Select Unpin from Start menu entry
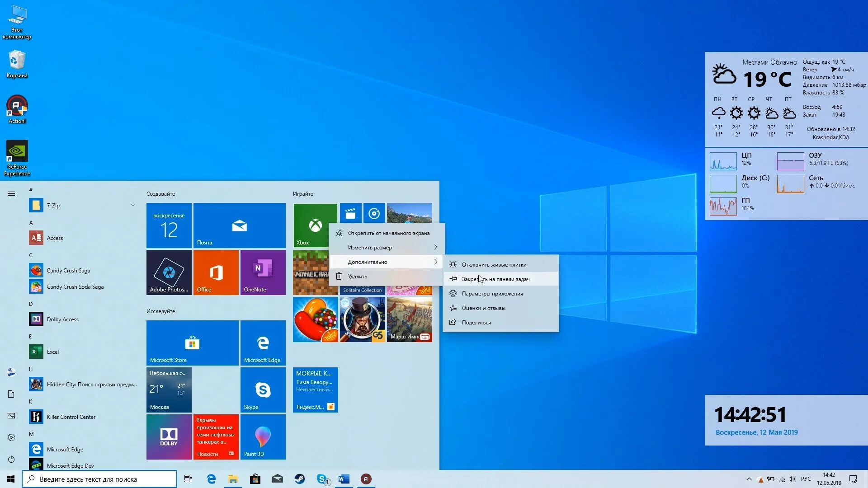Viewport: 868px width, 488px height. (x=388, y=233)
